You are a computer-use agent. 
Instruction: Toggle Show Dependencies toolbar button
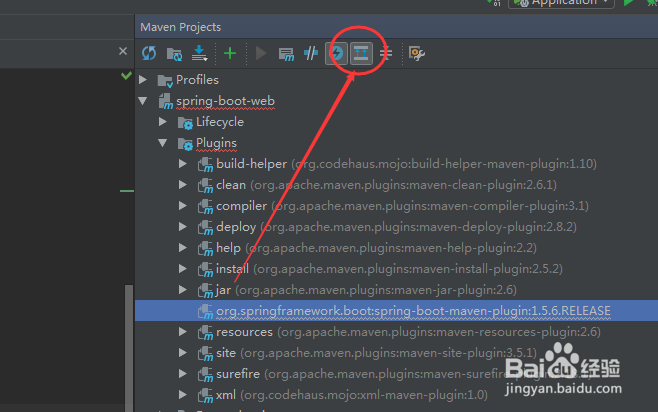(361, 53)
